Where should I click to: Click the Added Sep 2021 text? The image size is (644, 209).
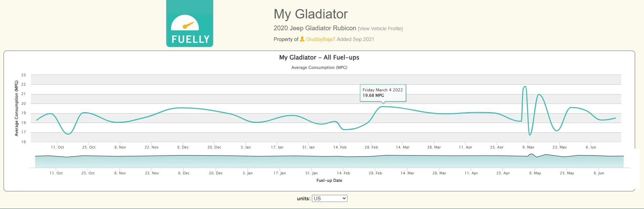click(x=355, y=39)
